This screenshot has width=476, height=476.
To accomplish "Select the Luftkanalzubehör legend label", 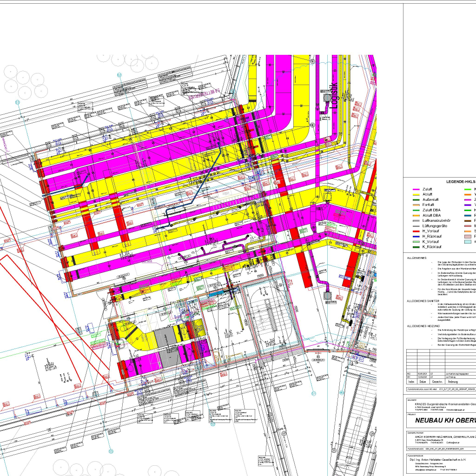I will pos(436,221).
